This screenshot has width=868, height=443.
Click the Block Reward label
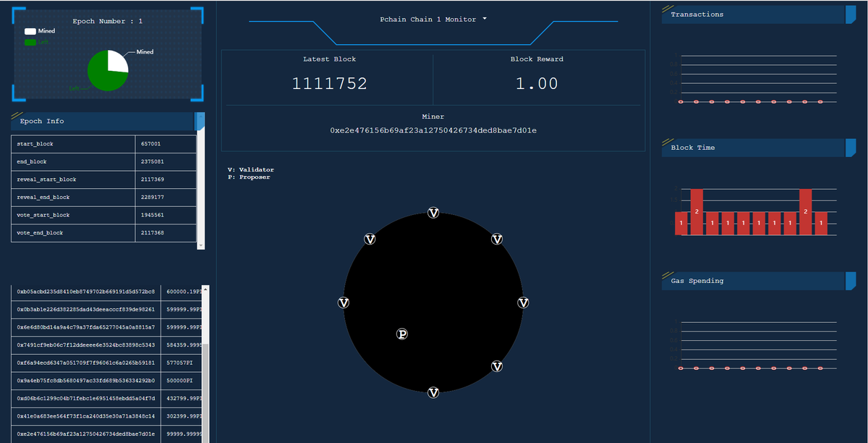[537, 59]
